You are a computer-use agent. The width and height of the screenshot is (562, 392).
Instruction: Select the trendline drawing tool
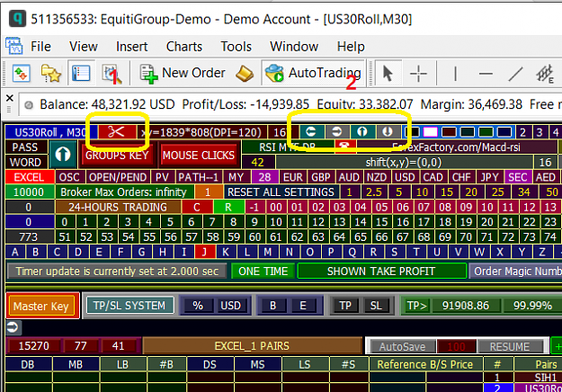pyautogui.click(x=515, y=74)
